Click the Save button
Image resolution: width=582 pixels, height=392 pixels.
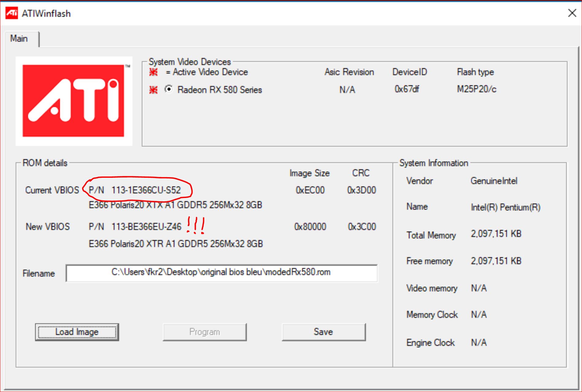click(x=324, y=332)
